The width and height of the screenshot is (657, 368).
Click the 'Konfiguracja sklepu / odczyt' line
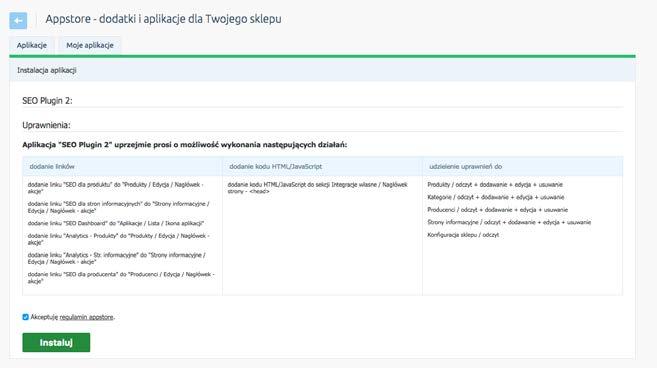tap(463, 235)
